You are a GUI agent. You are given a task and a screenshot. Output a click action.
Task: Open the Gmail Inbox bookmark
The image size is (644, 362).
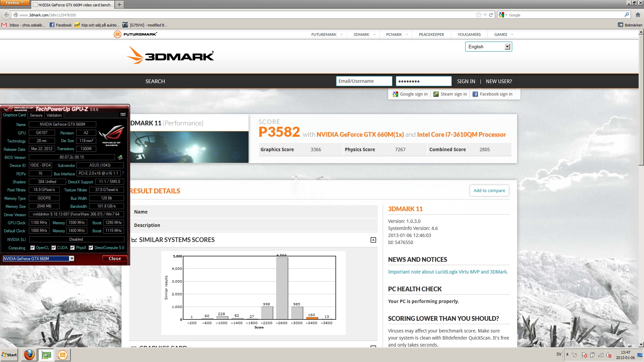(x=23, y=25)
